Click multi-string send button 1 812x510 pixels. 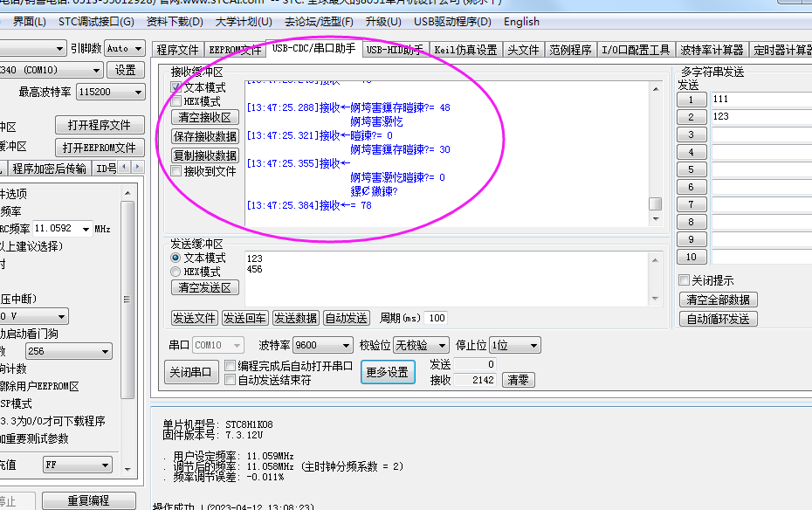coord(692,100)
